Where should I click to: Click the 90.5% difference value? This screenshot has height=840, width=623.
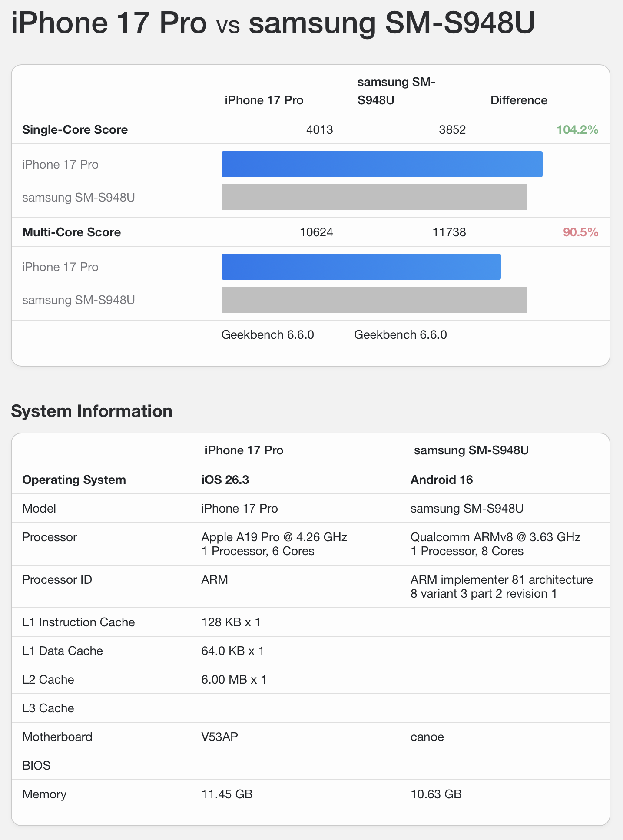pos(581,232)
